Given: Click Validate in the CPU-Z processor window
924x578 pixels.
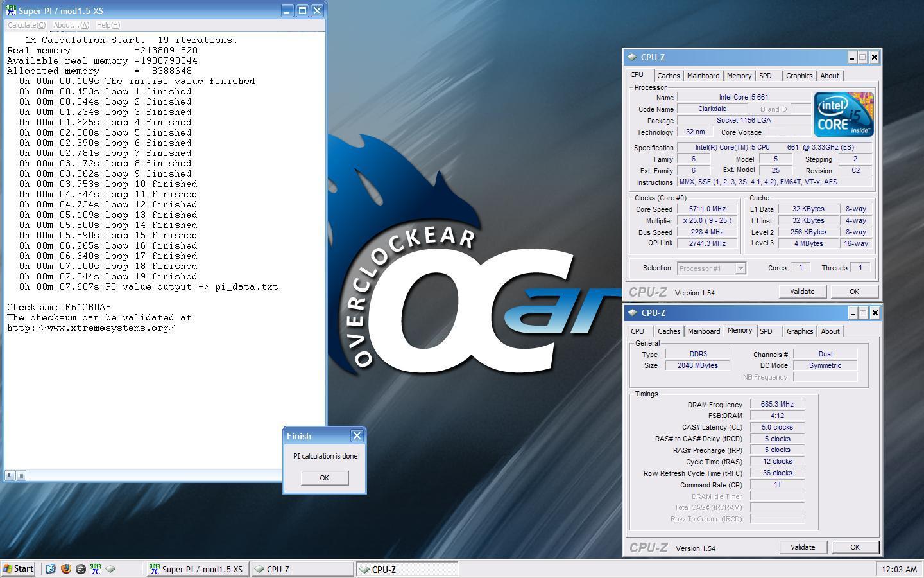Looking at the screenshot, I should pyautogui.click(x=802, y=292).
